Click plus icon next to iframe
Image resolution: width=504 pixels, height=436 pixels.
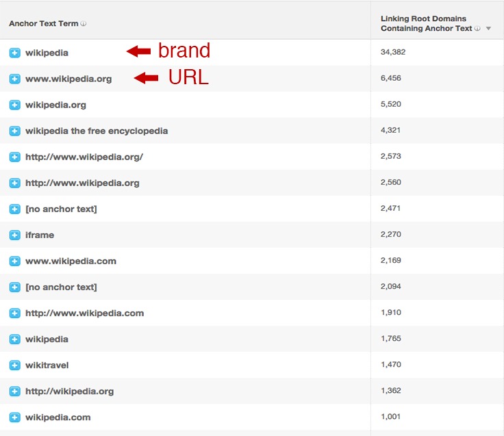[x=15, y=235]
